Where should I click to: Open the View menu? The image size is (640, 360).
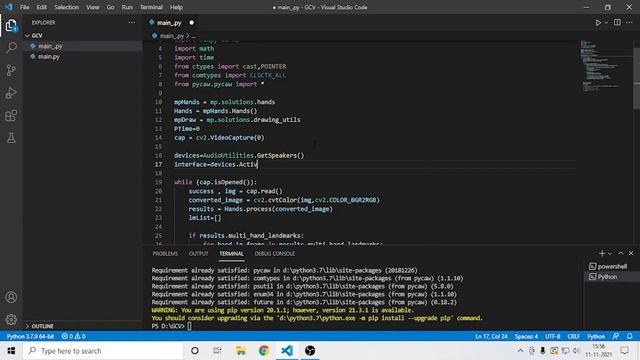[x=93, y=7]
